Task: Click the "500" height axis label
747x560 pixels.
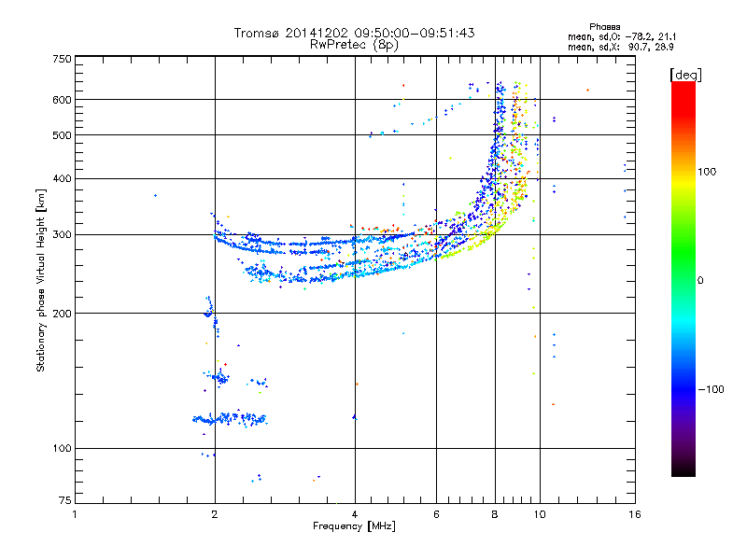Action: (62, 135)
